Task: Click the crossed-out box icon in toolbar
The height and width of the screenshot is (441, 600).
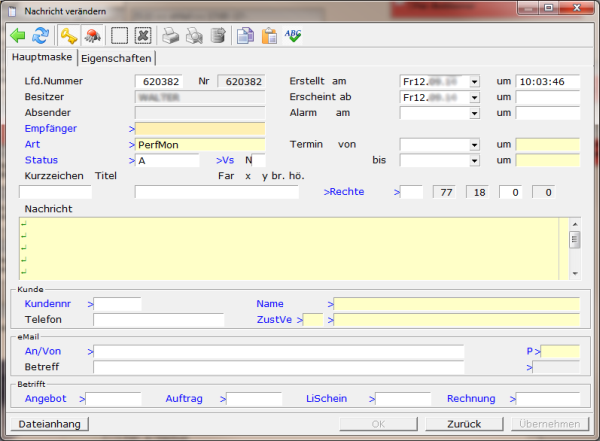Action: [143, 36]
